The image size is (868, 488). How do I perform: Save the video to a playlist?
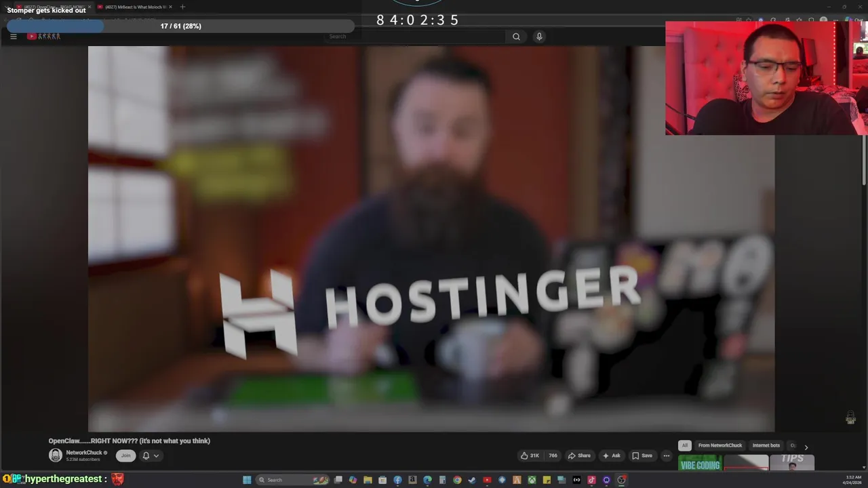click(x=642, y=455)
